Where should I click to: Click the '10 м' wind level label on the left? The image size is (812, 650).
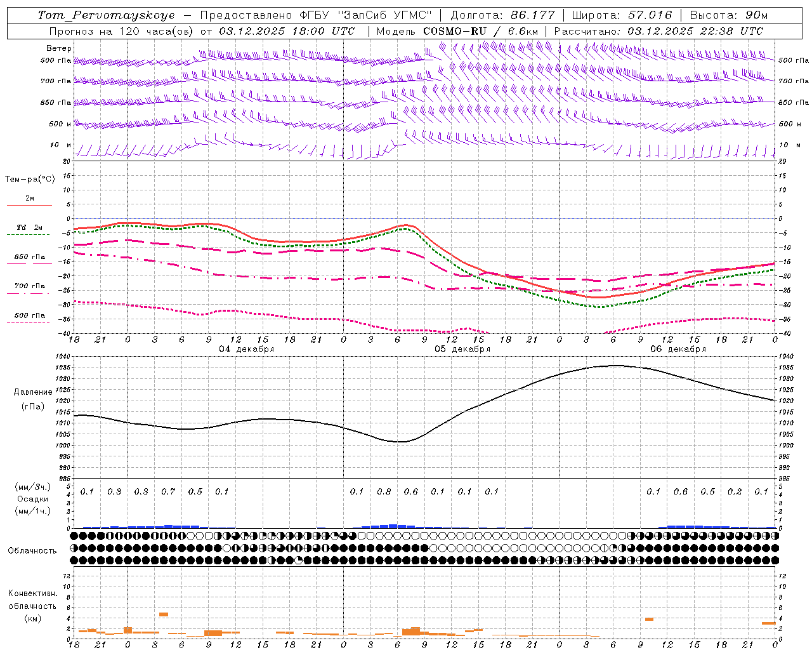click(x=60, y=145)
